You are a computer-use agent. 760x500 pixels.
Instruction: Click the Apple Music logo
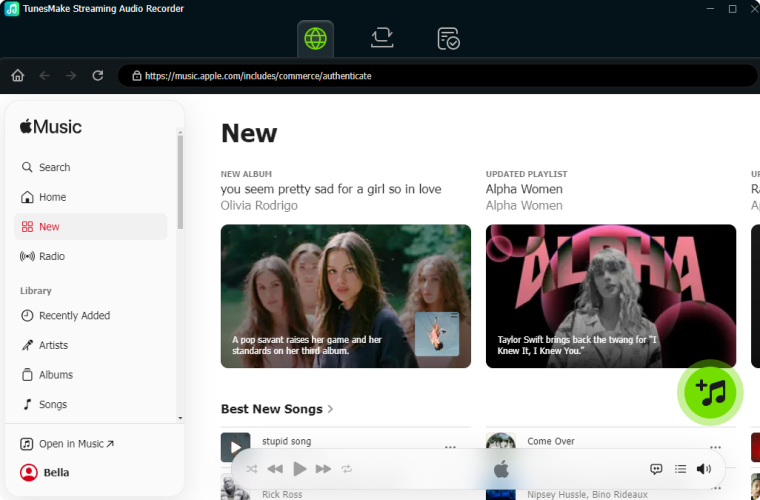pyautogui.click(x=51, y=127)
